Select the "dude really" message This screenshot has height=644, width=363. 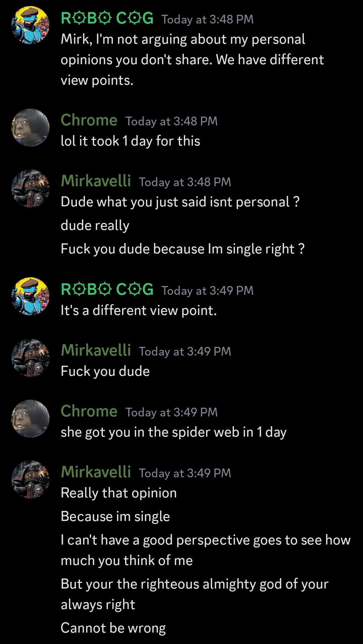coord(95,226)
